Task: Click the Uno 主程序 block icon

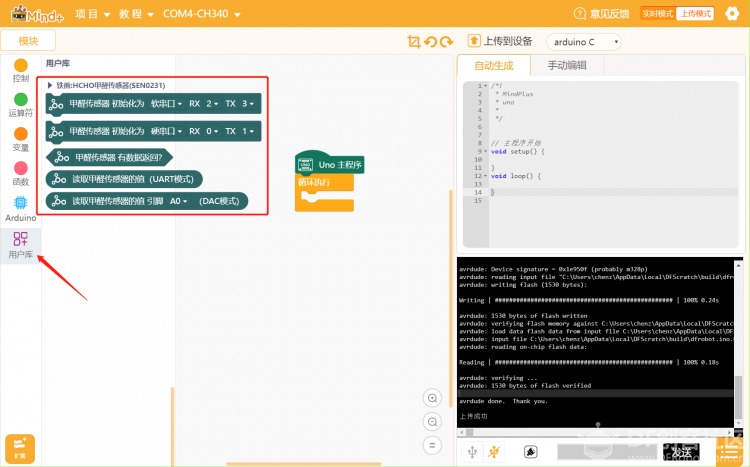Action: (x=305, y=165)
